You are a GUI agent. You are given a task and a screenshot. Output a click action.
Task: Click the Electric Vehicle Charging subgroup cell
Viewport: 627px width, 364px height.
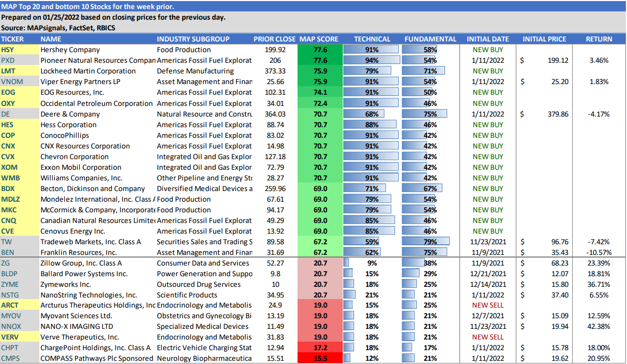point(204,348)
